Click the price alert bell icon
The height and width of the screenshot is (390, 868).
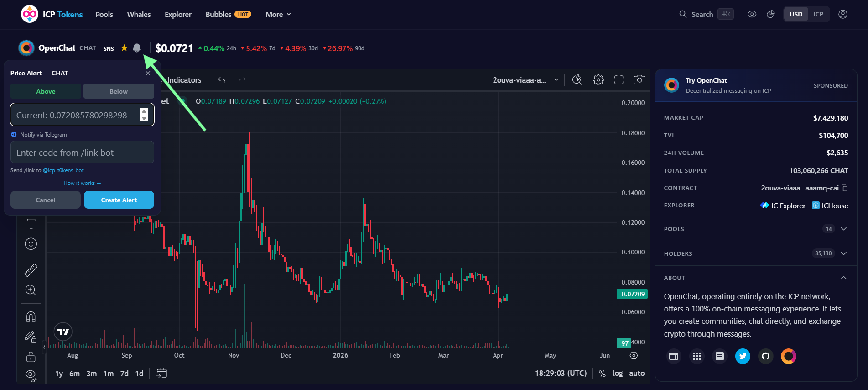tap(137, 48)
